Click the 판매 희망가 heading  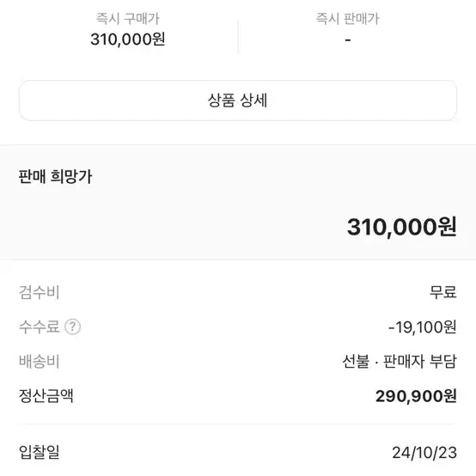coord(55,176)
